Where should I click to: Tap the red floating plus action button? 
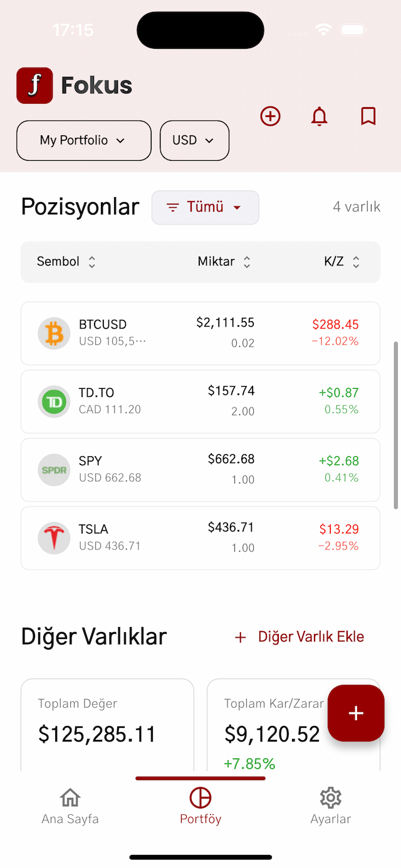click(x=356, y=713)
